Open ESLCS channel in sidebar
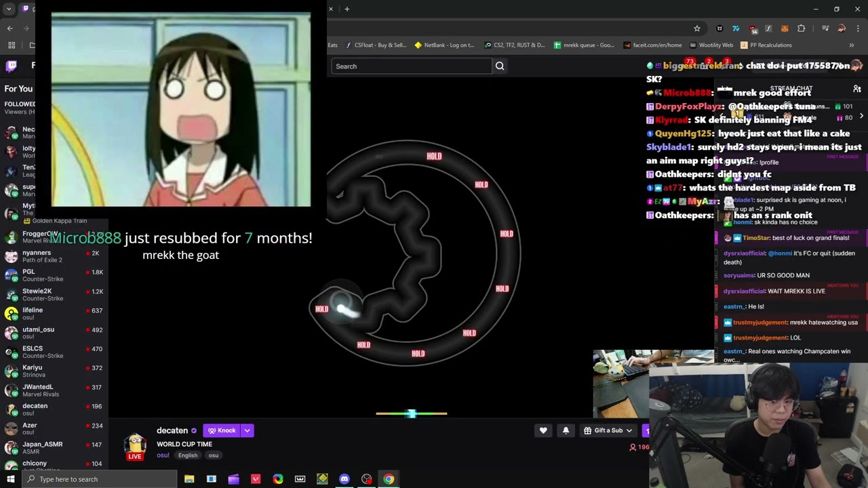This screenshot has width=868, height=488. [x=54, y=352]
